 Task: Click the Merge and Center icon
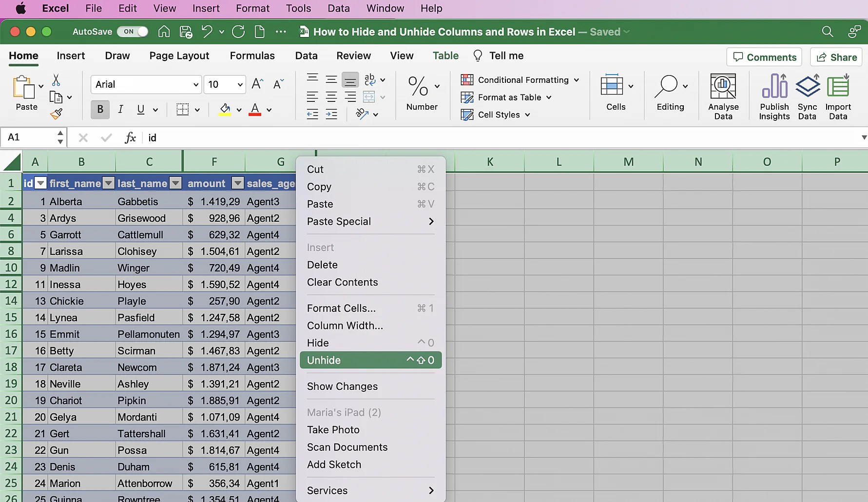pyautogui.click(x=369, y=97)
